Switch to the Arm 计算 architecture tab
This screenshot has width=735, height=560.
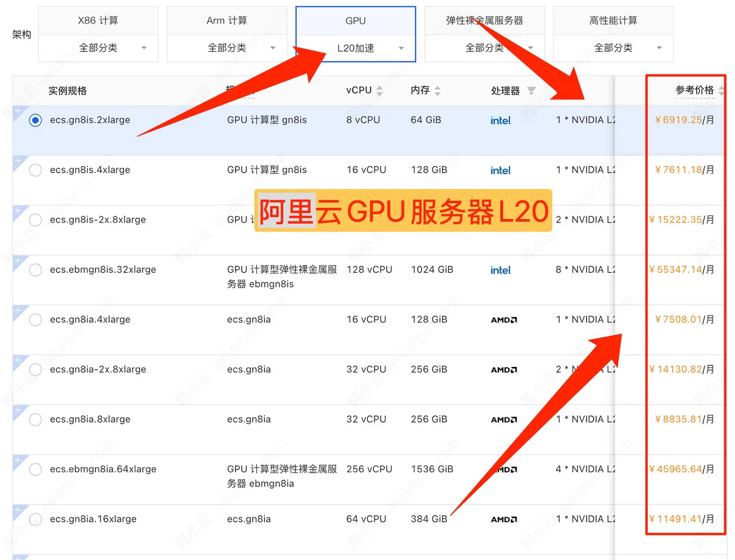tap(227, 21)
